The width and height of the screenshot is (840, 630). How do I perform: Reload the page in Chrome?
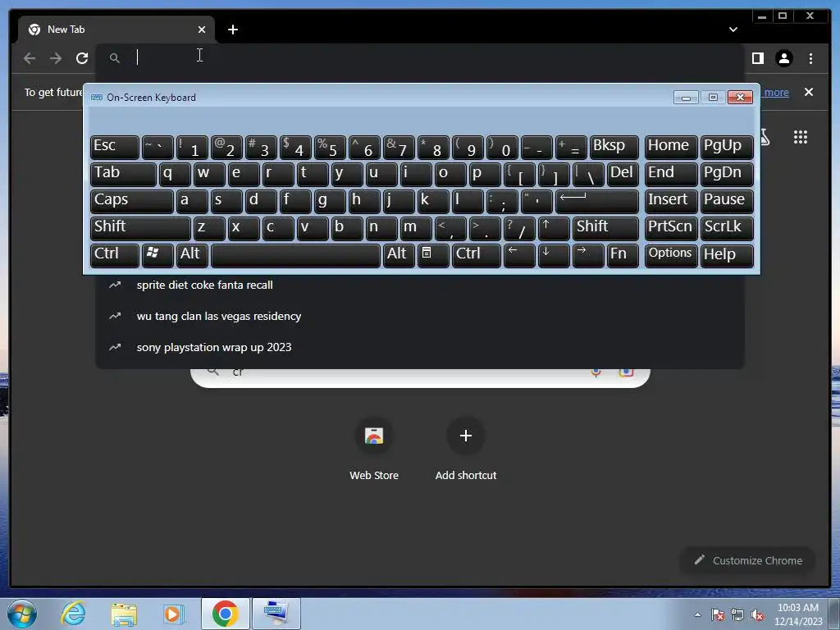click(x=82, y=58)
